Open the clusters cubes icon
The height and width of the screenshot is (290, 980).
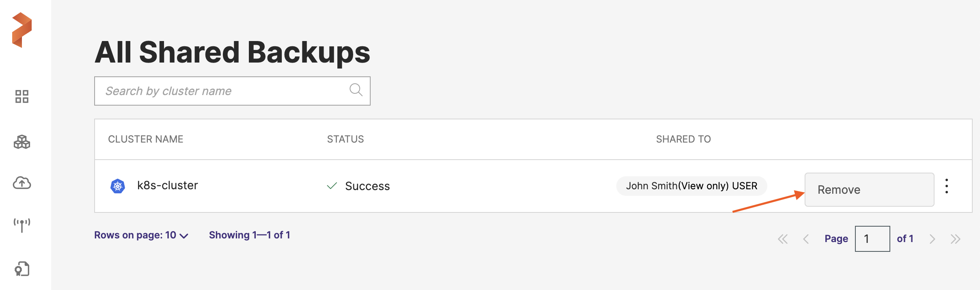[22, 142]
